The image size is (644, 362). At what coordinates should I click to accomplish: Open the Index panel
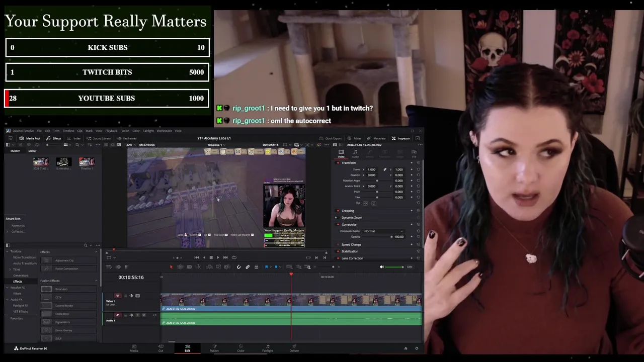point(74,138)
